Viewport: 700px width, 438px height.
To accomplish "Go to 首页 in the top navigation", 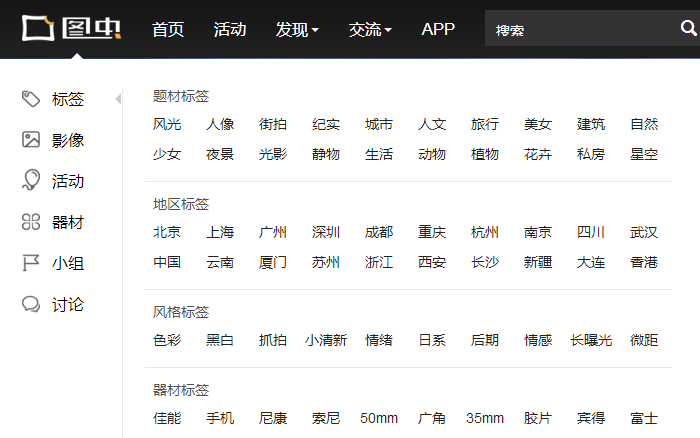I will tap(168, 29).
